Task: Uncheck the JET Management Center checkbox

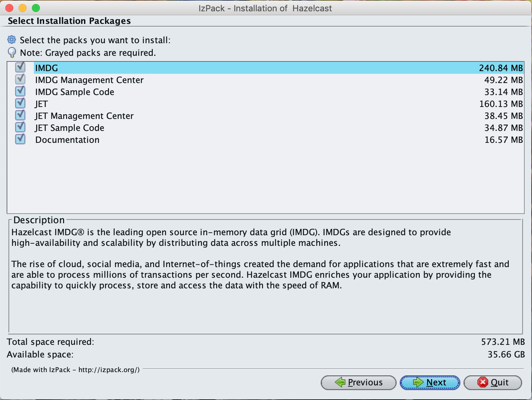Action: [20, 115]
